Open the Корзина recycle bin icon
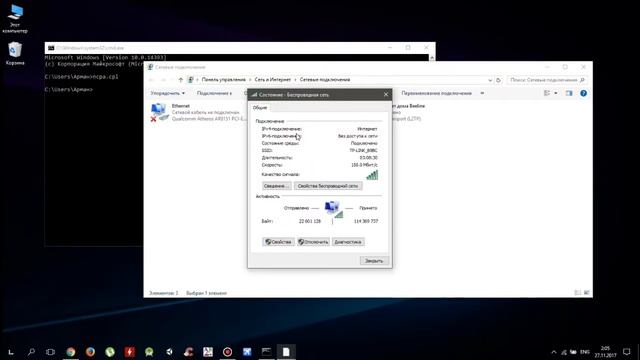 coord(15,53)
